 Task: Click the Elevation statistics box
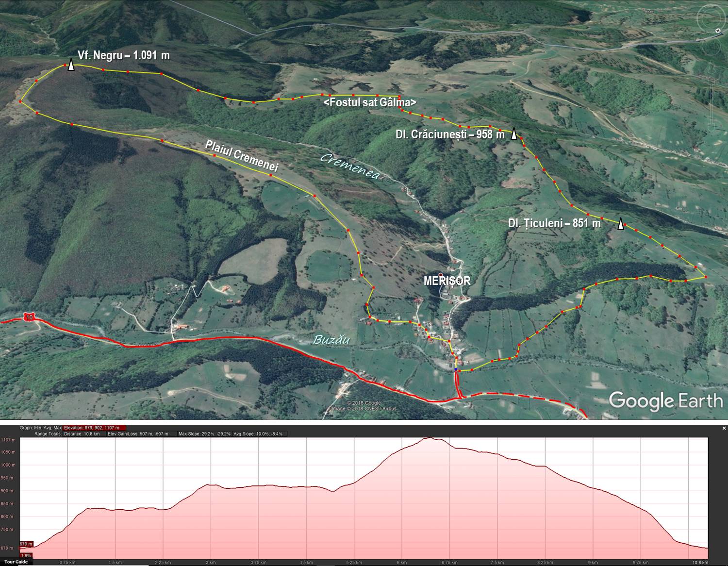click(95, 428)
